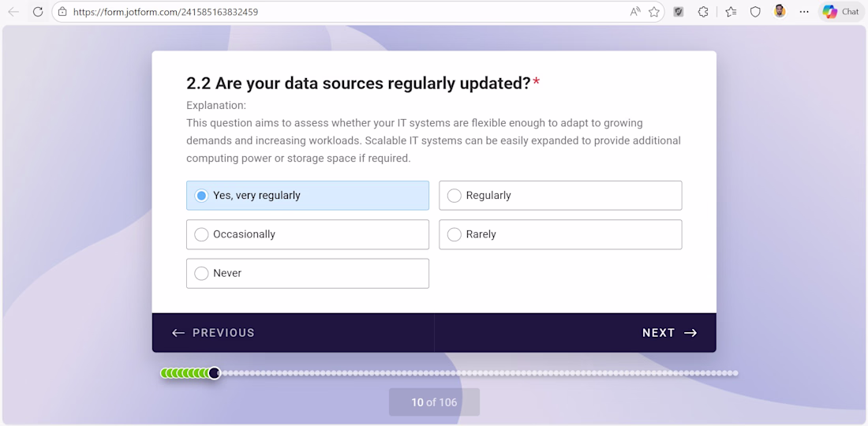Click the browser back arrow
The image size is (868, 426).
[13, 12]
